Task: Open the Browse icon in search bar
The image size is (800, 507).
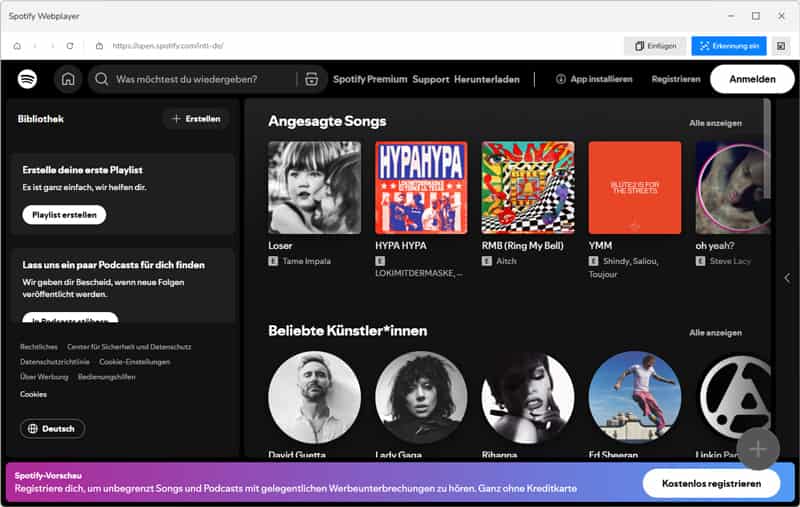Action: [x=311, y=79]
